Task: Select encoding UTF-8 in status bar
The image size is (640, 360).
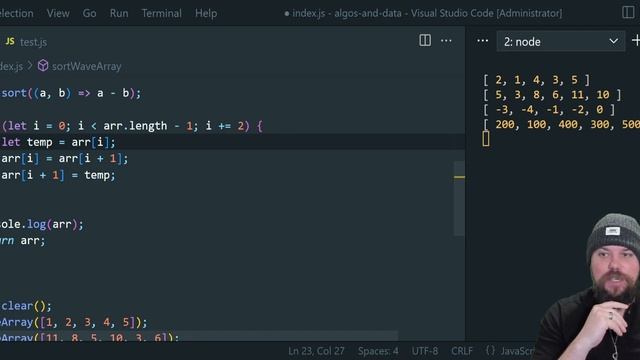Action: pyautogui.click(x=424, y=351)
